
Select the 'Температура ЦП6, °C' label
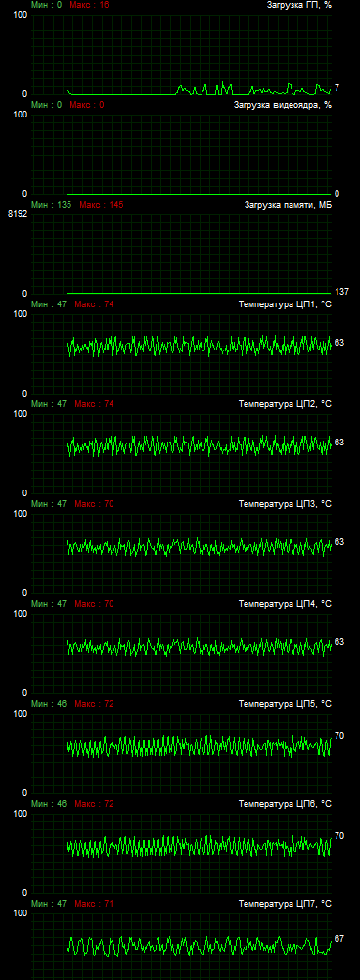click(x=285, y=804)
